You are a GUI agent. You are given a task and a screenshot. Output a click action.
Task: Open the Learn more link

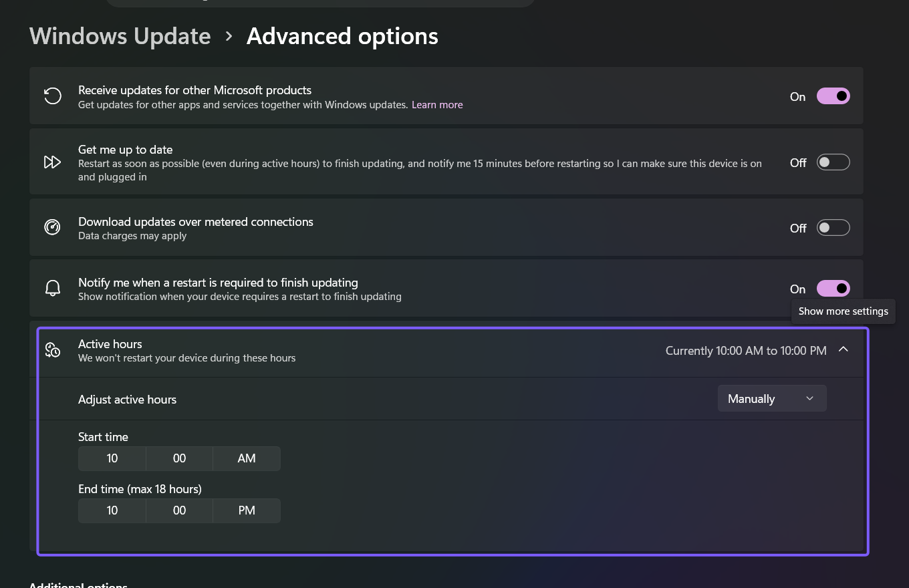(x=437, y=105)
